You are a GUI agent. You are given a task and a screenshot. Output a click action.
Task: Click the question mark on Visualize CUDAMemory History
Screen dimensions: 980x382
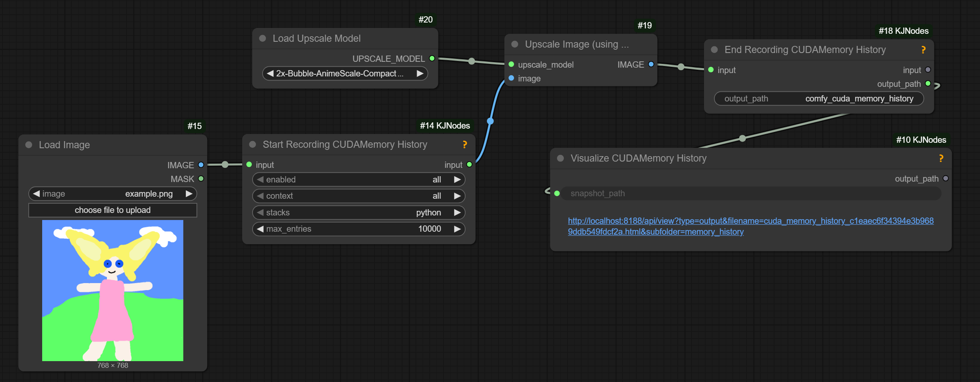pyautogui.click(x=941, y=158)
